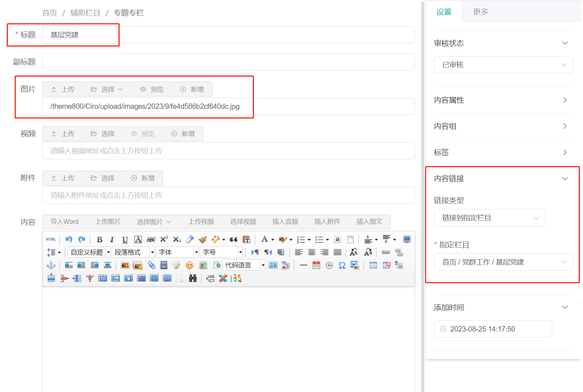Insert a horizontal rule in the editor

click(x=303, y=265)
